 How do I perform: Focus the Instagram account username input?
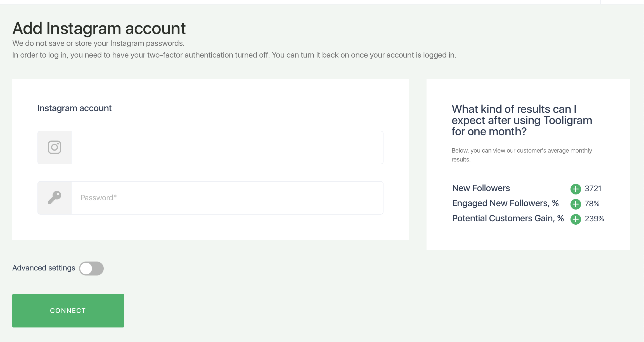[227, 147]
